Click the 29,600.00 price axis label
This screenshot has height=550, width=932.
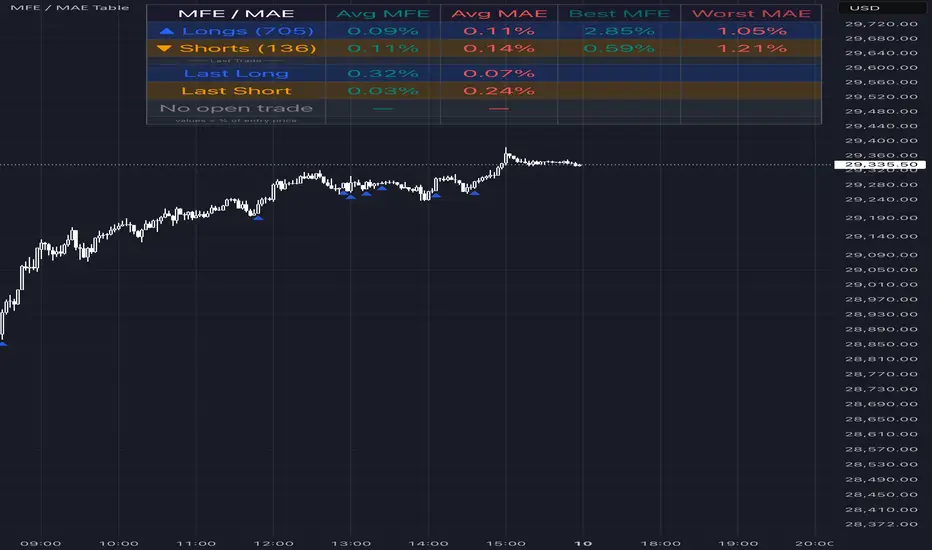[x=881, y=67]
